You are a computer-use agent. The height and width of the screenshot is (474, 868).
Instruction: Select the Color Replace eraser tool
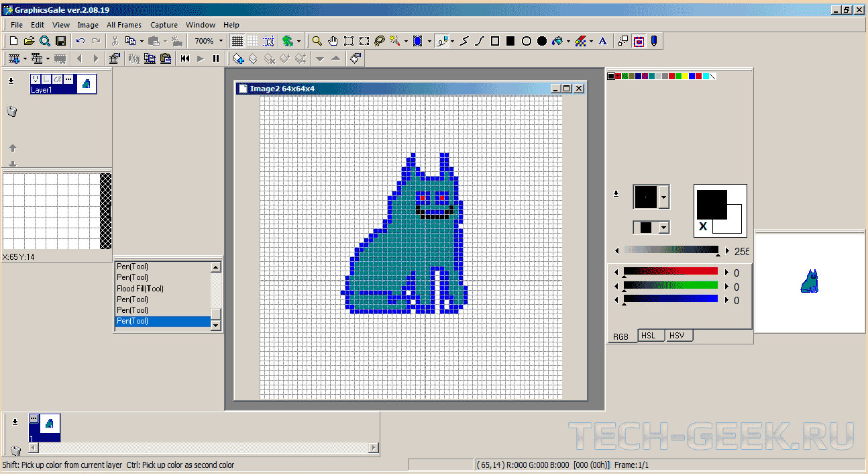pyautogui.click(x=581, y=41)
